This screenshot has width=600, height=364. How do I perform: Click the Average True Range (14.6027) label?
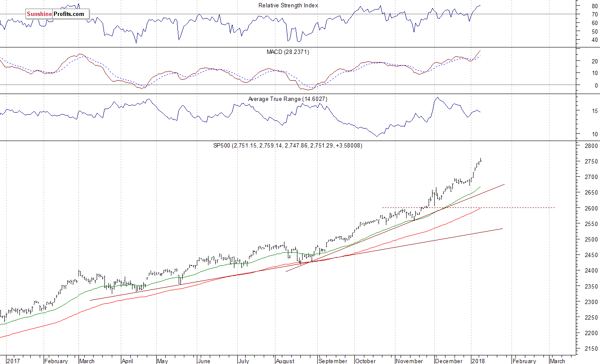click(x=287, y=99)
